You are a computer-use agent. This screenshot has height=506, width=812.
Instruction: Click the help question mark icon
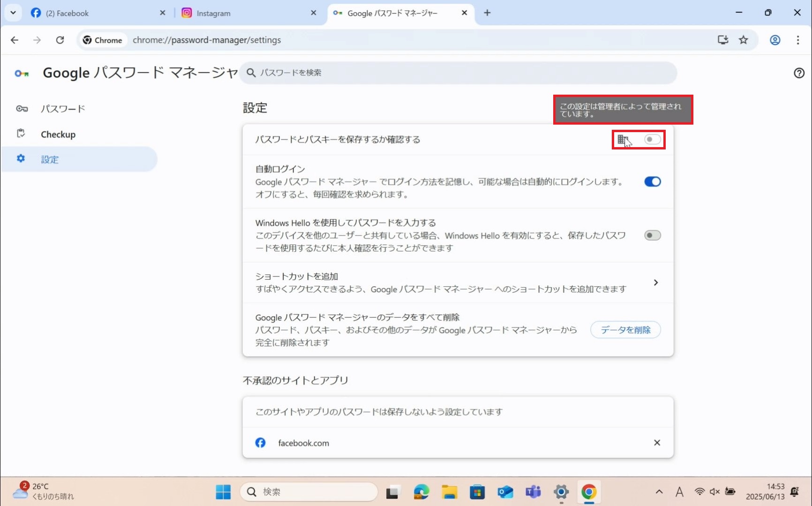(x=799, y=73)
